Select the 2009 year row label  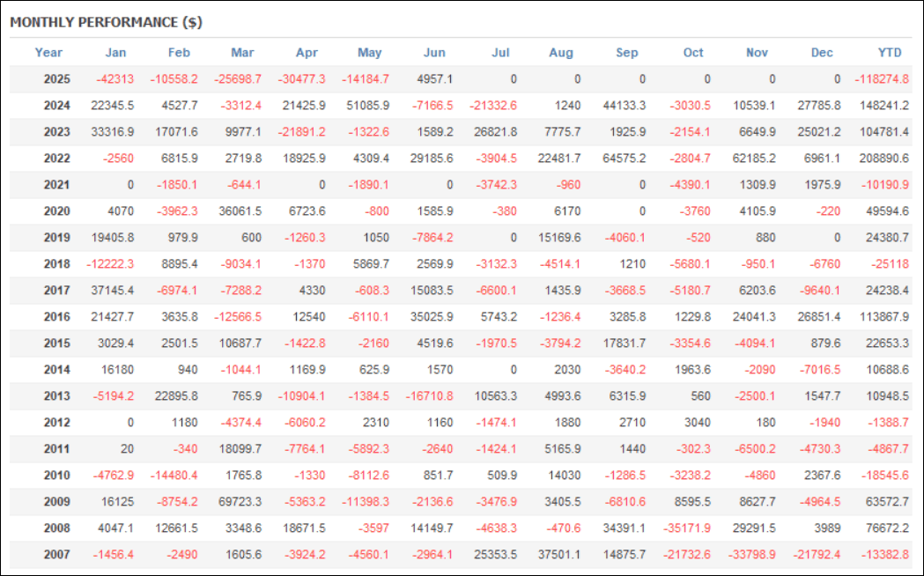coord(56,502)
